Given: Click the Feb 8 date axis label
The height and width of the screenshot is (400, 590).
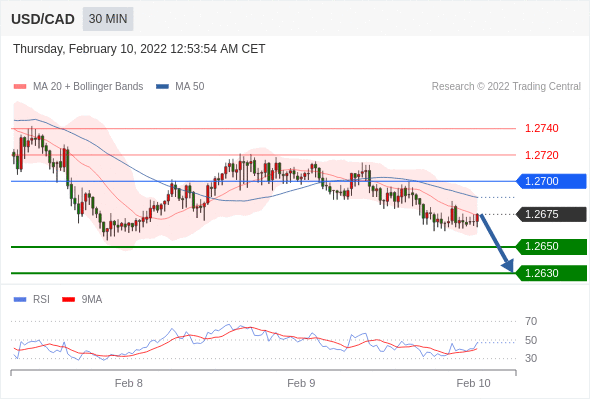Looking at the screenshot, I should [129, 383].
